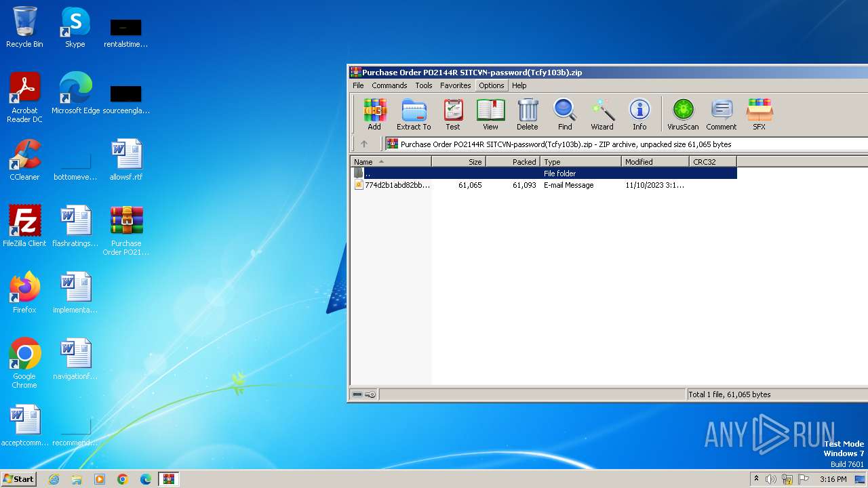Open Internet Explorer from the taskbar
This screenshot has width=868, height=488.
click(54, 479)
